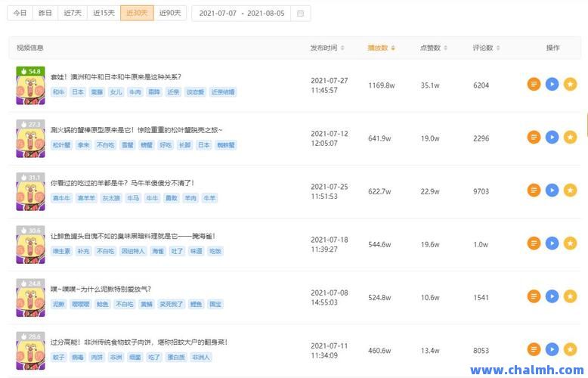588x378 pixels.
Task: Open thumbnail of video with 30.6 heat score
Action: [x=30, y=244]
